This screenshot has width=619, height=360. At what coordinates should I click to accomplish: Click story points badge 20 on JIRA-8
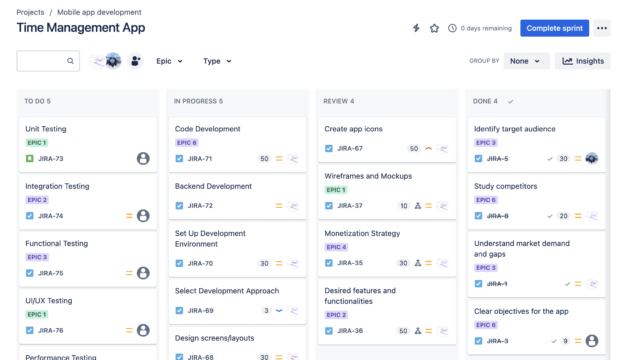coord(563,216)
